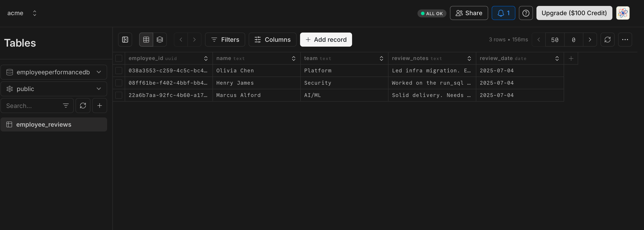This screenshot has height=230, width=644.
Task: Switch to table grid view
Action: coord(146,40)
